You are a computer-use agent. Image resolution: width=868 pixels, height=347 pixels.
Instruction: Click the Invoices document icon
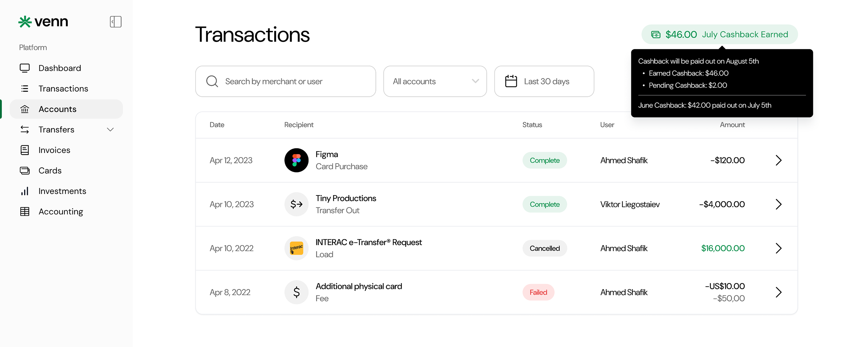click(x=25, y=150)
